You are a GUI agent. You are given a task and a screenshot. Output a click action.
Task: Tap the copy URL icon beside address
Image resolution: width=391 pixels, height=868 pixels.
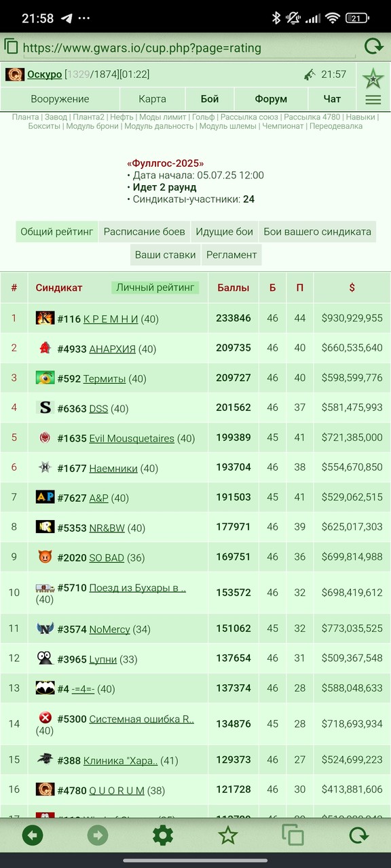(11, 46)
